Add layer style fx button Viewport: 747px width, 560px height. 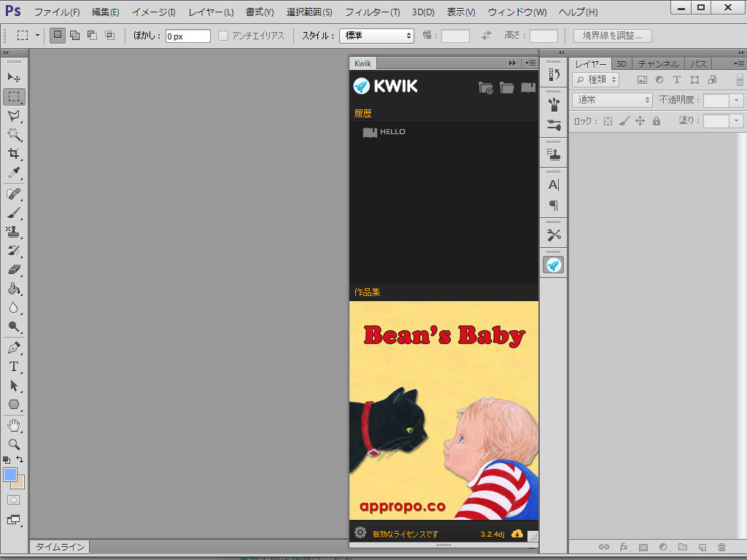coord(624,547)
